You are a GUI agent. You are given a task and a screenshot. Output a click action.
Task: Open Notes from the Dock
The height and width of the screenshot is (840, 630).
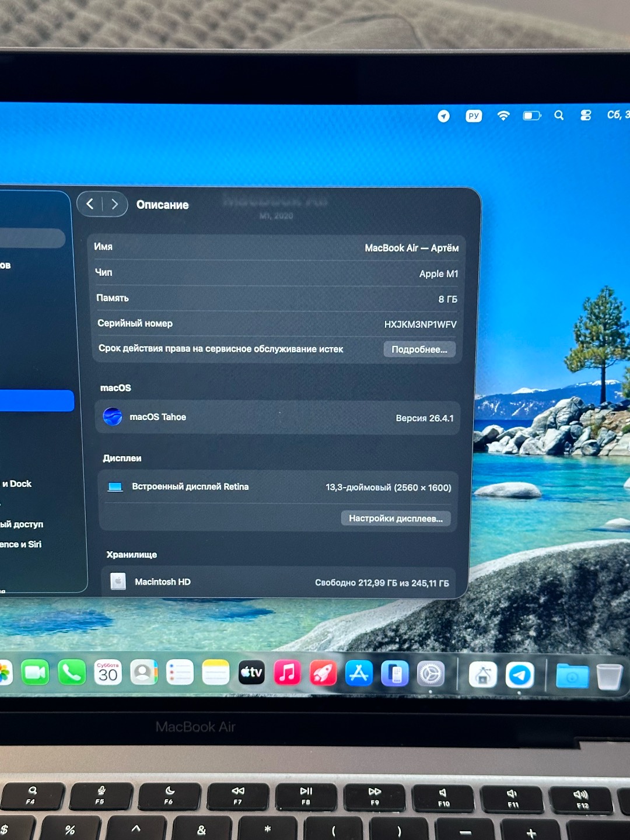216,673
